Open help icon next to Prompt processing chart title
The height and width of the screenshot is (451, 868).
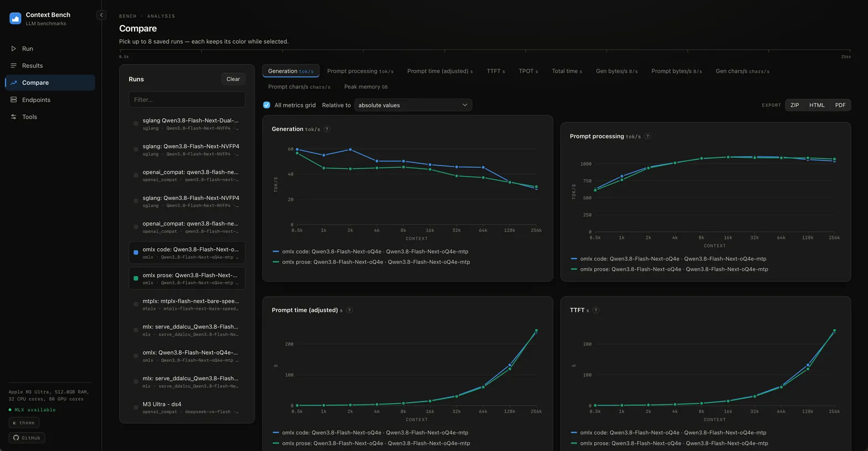(648, 136)
